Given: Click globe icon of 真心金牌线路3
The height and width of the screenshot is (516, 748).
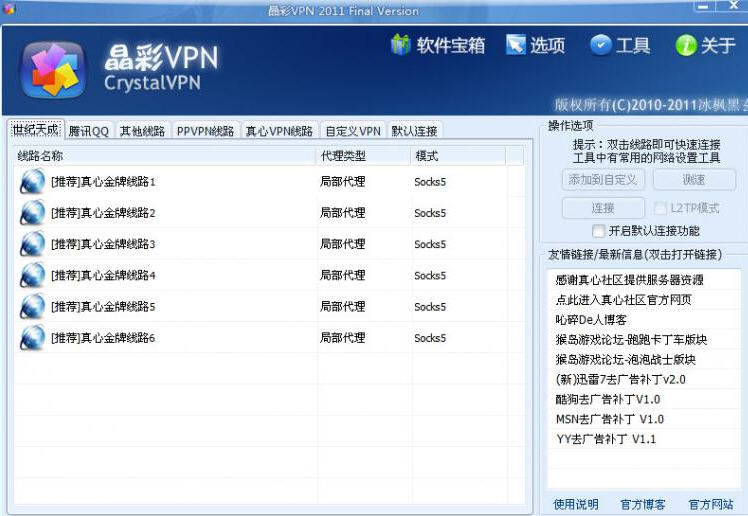Looking at the screenshot, I should click(32, 244).
